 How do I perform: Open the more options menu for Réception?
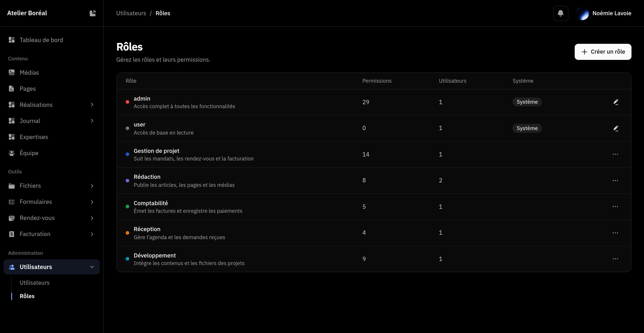click(x=615, y=233)
